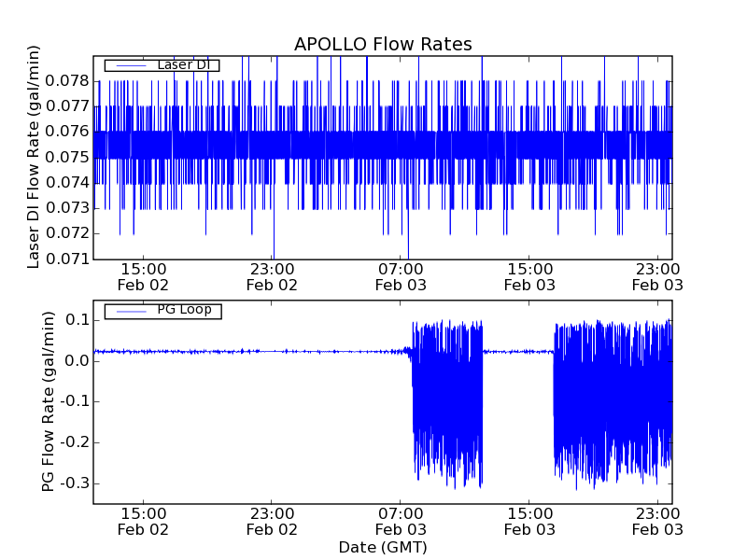Click the 0.071 y-axis tick label
Viewport: 747px width, 560px height.
pos(67,259)
